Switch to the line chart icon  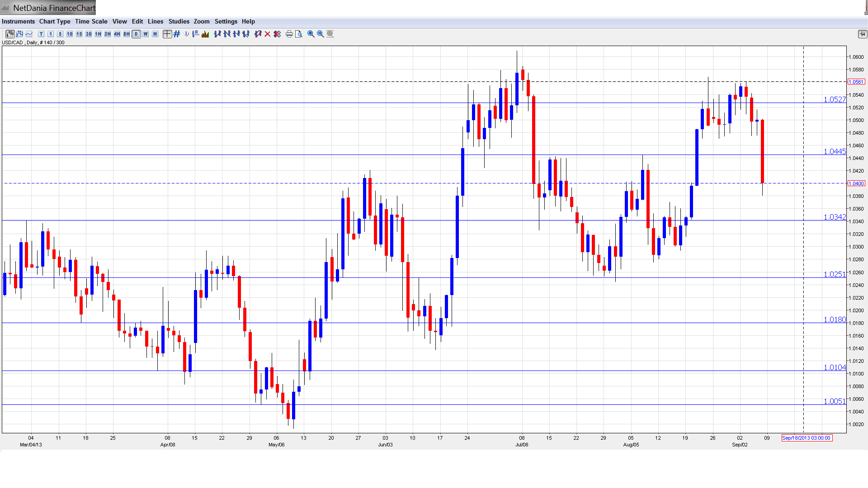(29, 34)
